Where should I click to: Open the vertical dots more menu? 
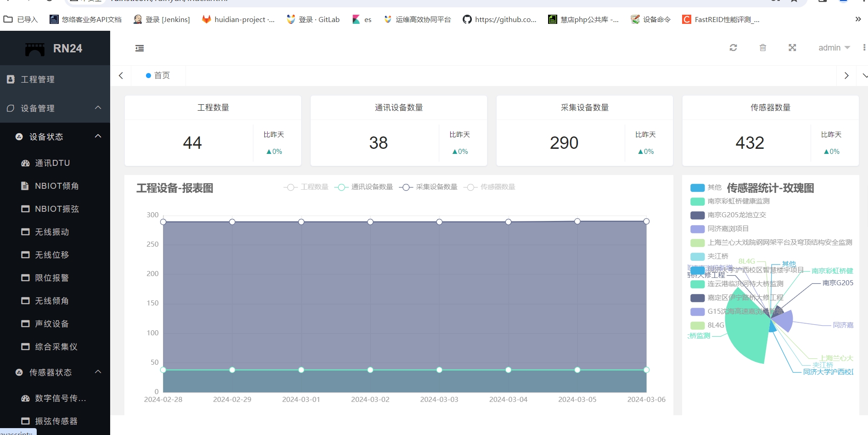point(864,48)
